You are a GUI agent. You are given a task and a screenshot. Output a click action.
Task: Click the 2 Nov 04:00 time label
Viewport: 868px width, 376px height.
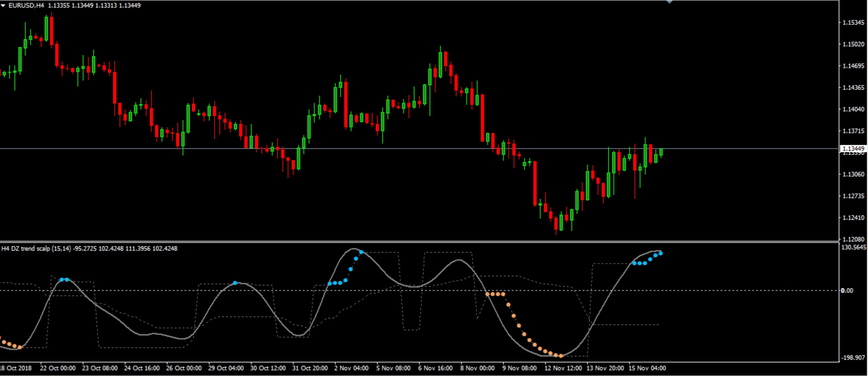(x=351, y=368)
